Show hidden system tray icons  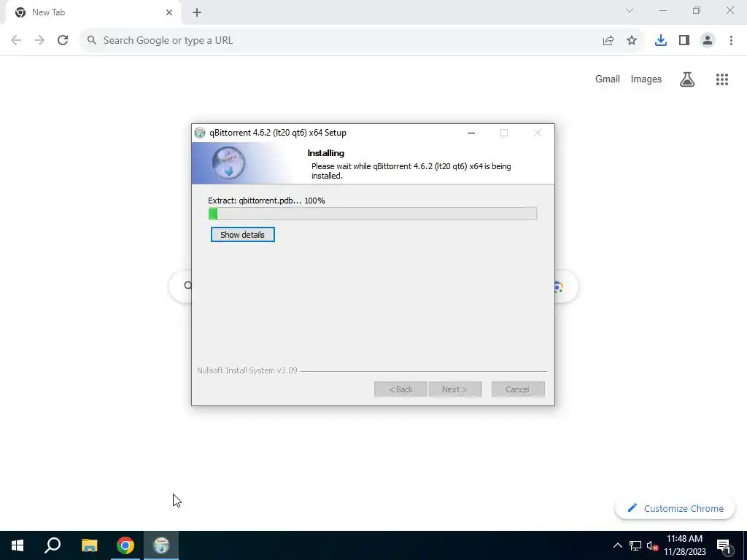tap(617, 545)
